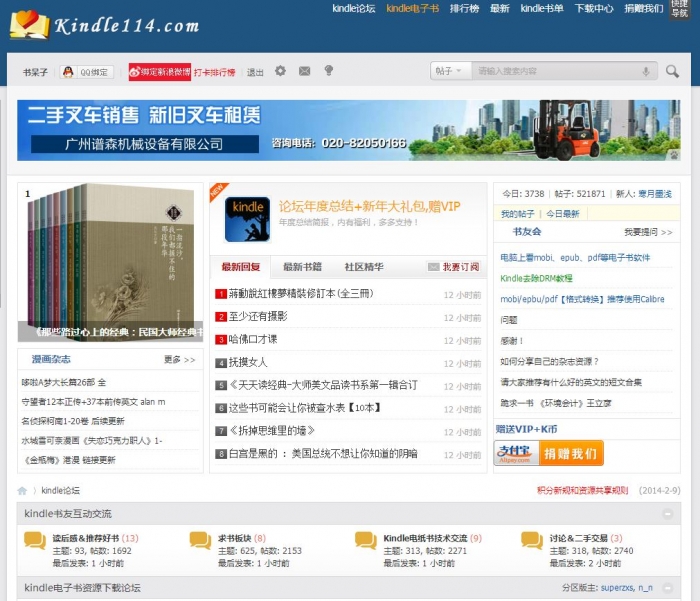Open kindle书单 in top navigation
This screenshot has width=700, height=601.
click(542, 8)
